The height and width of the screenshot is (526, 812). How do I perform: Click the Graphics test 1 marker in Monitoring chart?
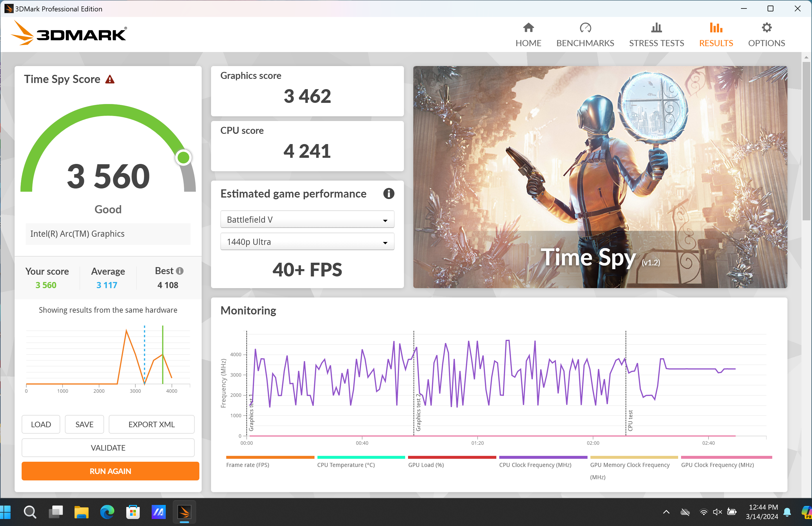click(x=251, y=412)
